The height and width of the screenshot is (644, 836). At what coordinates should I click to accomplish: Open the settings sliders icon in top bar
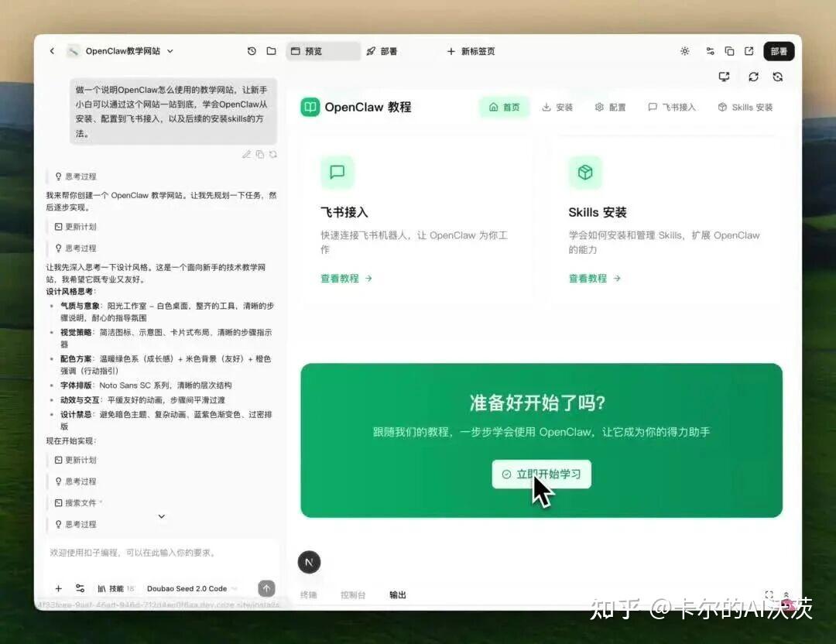click(710, 51)
